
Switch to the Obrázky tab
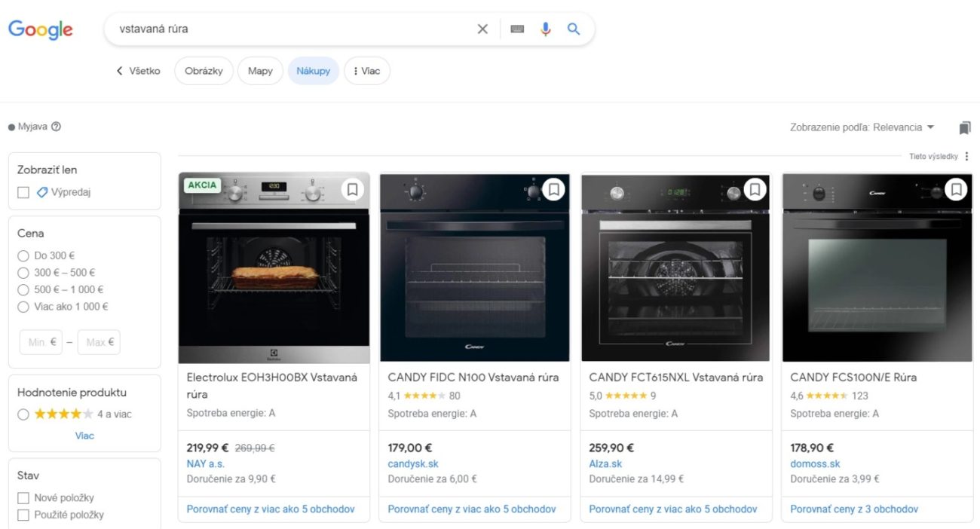pyautogui.click(x=204, y=71)
